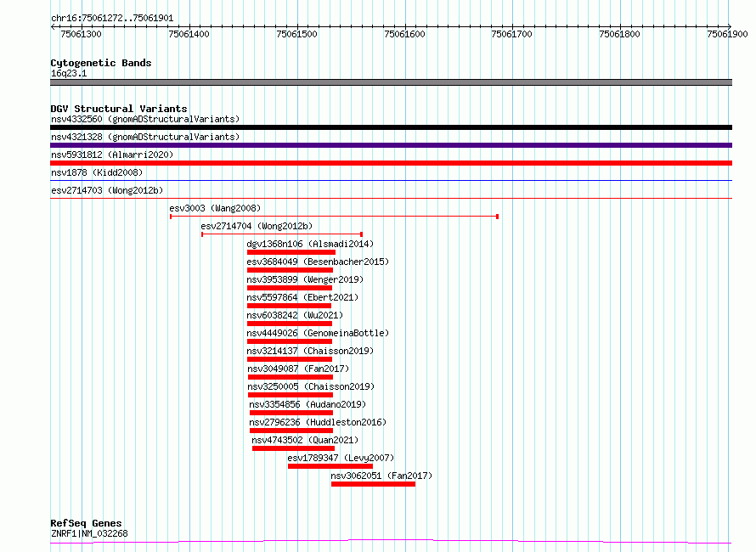756x552 pixels.
Task: Open nsv4449026 (GenomeinaBottle) label
Action: (318, 333)
